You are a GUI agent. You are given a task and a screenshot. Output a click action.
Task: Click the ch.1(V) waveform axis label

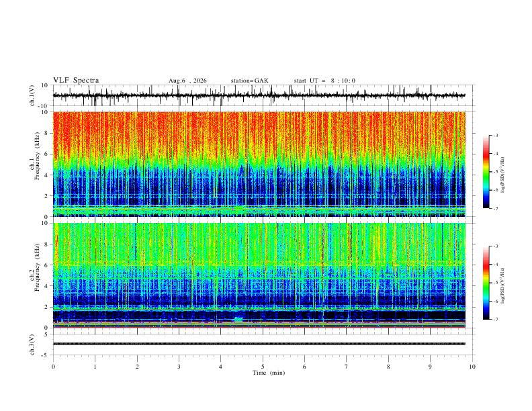[x=32, y=95]
